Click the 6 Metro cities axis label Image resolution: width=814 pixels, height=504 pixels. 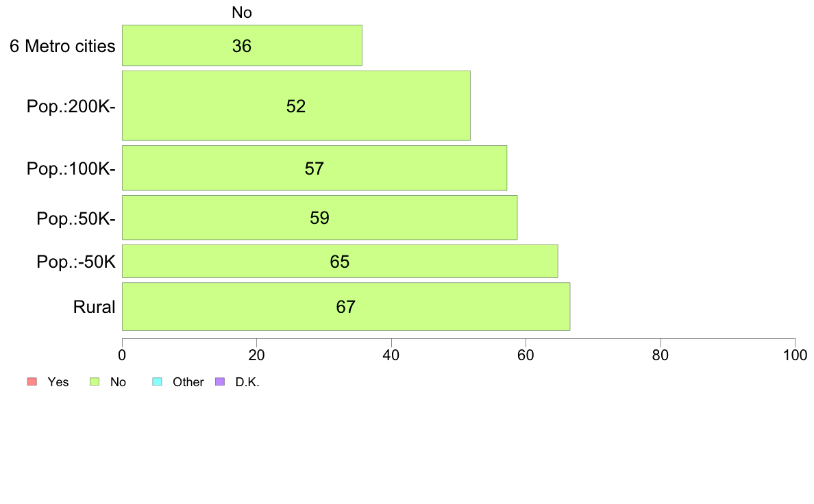click(62, 46)
